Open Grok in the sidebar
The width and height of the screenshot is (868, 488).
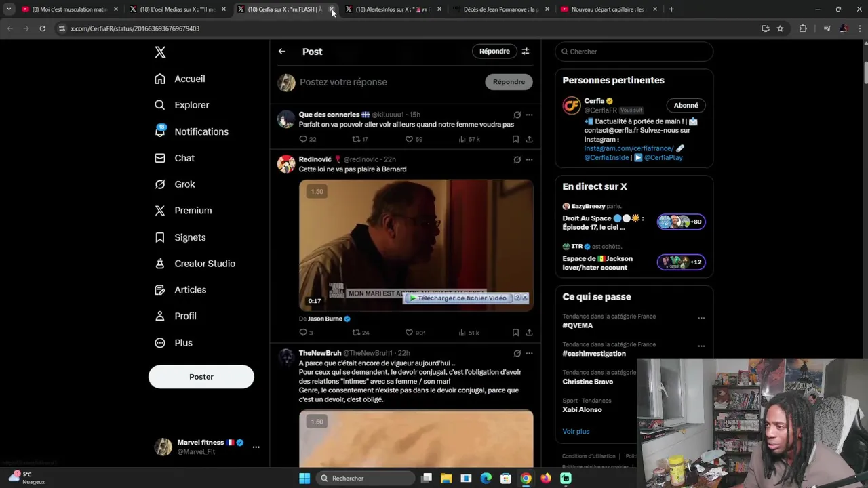coord(174,184)
